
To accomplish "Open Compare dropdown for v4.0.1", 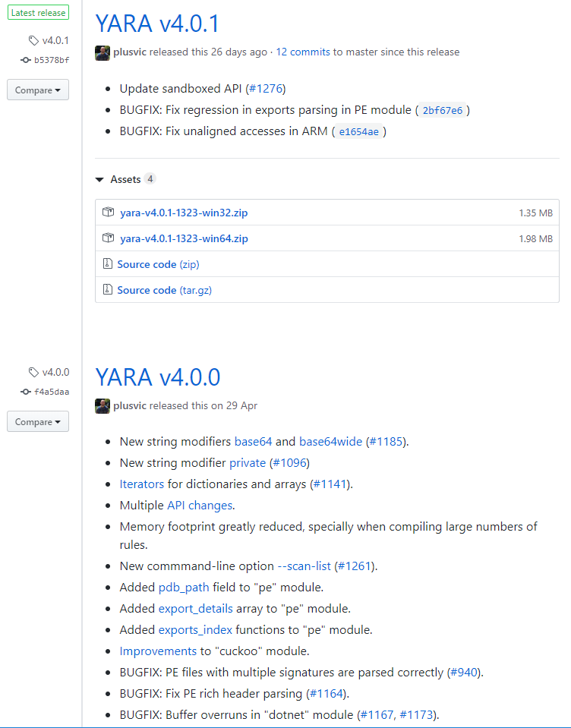I will [38, 90].
